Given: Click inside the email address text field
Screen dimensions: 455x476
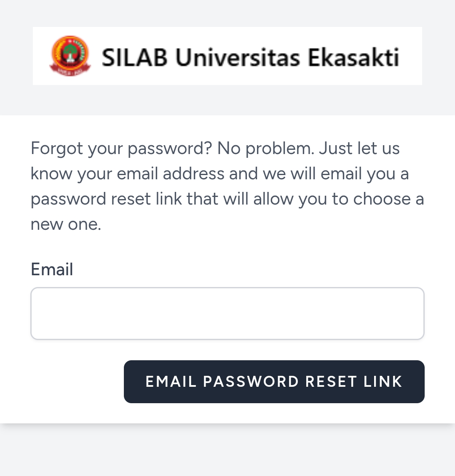Looking at the screenshot, I should 227,313.
